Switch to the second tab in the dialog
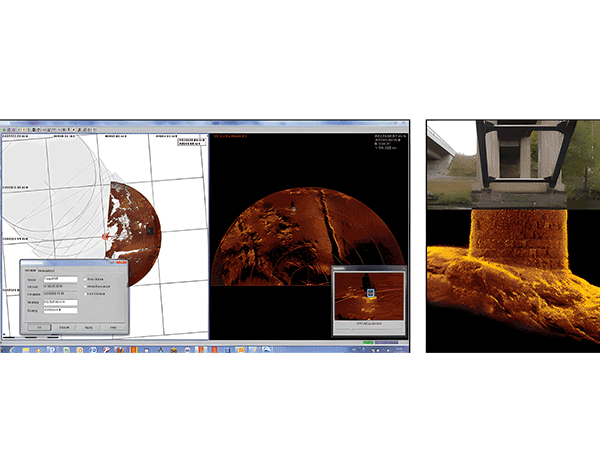Screen dimensions: 600x450 click(x=48, y=270)
